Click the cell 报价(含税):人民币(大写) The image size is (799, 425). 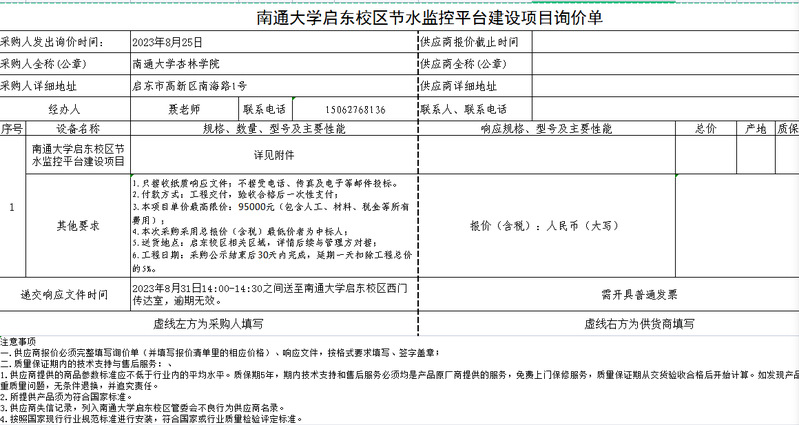(x=547, y=226)
